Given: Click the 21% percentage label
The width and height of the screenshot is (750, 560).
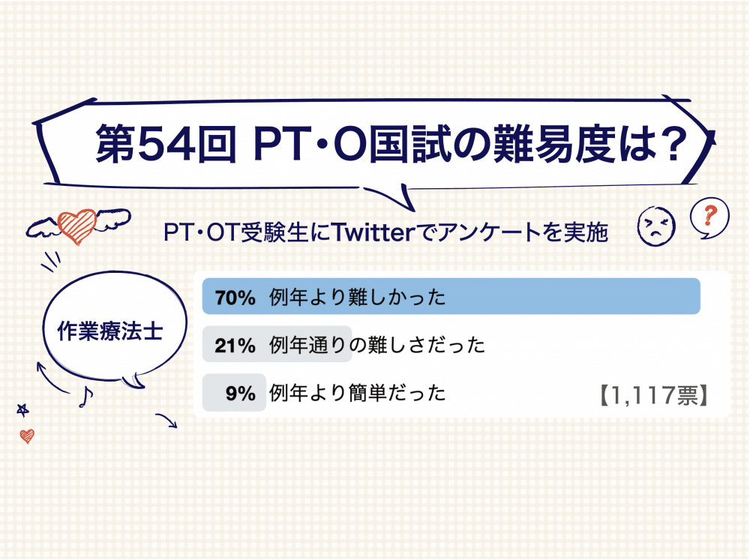Looking at the screenshot, I should [235, 345].
